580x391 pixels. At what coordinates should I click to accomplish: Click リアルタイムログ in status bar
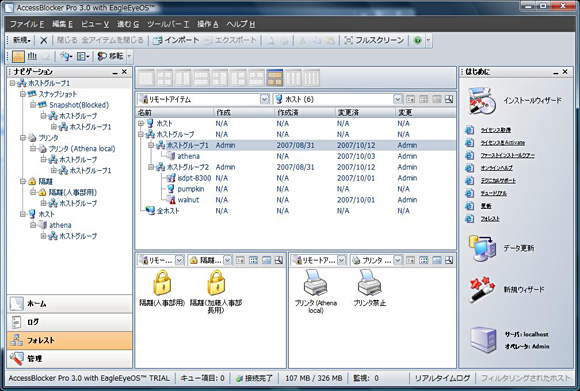[442, 378]
